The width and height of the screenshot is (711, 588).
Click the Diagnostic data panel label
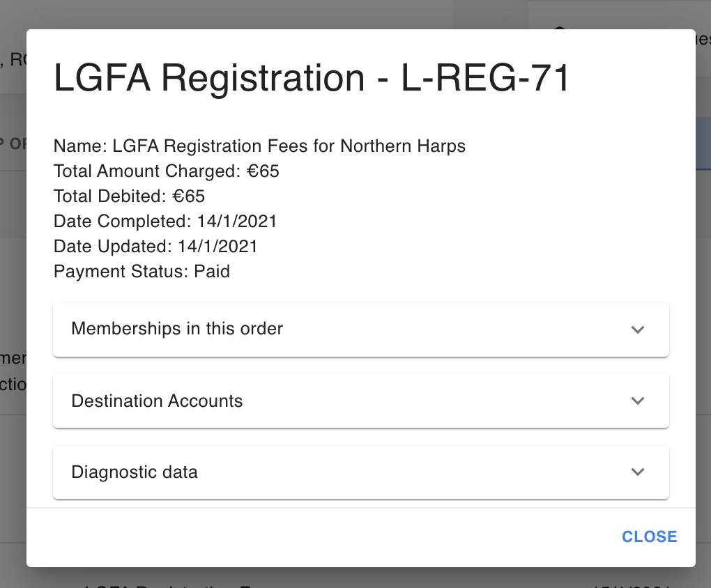[x=134, y=472]
